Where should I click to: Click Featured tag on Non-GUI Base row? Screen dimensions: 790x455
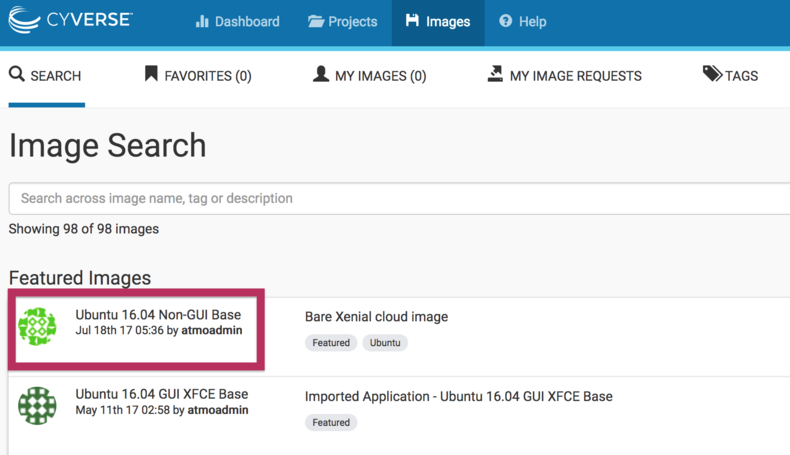click(x=331, y=343)
